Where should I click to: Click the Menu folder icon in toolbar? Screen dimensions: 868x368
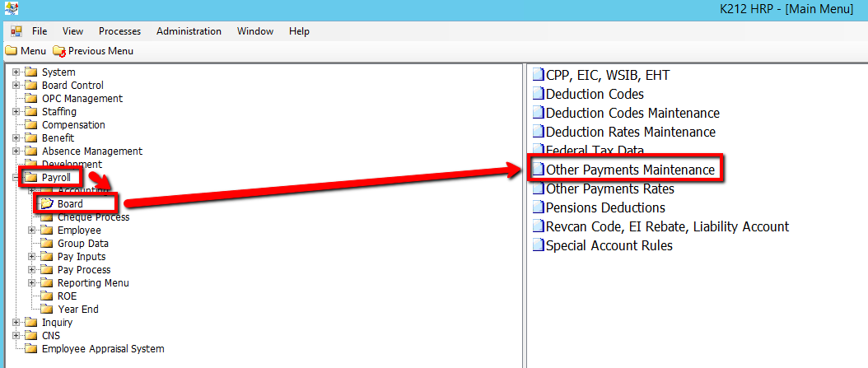tap(11, 51)
